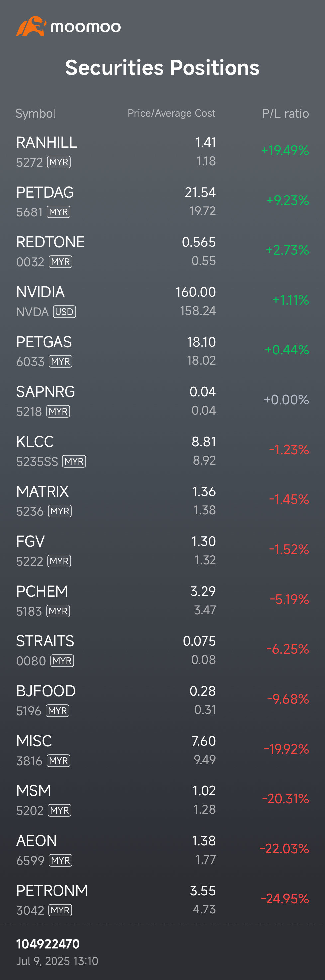
Task: Open the MISC position entry
Action: (x=162, y=750)
